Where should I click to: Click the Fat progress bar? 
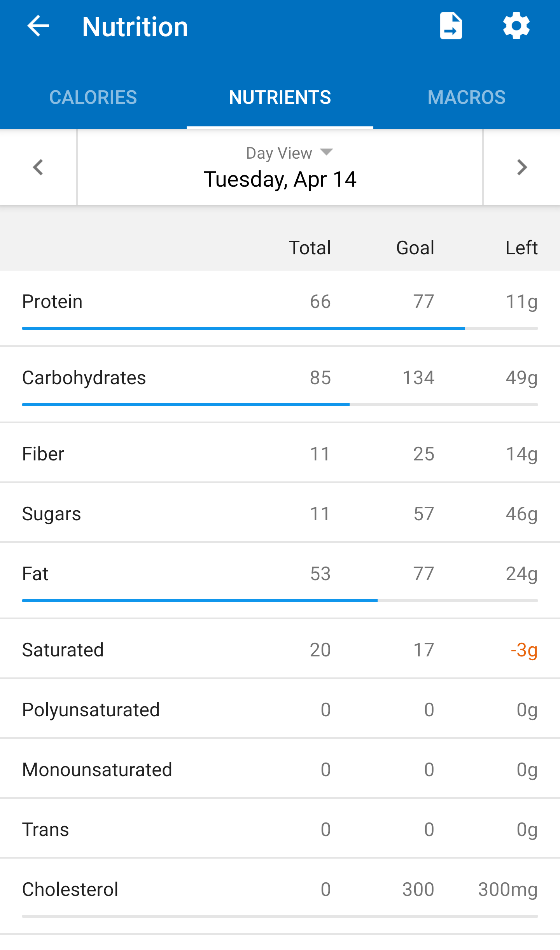coord(280,600)
